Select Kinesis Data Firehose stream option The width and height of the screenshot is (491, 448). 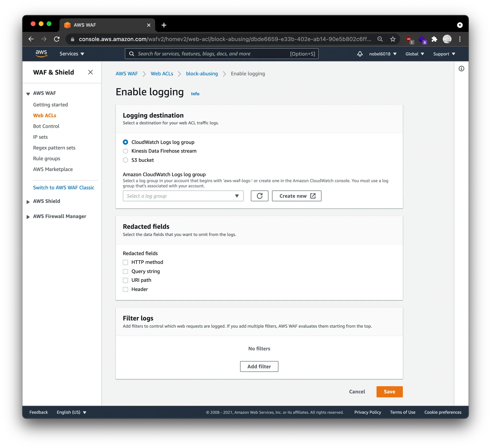tap(125, 151)
